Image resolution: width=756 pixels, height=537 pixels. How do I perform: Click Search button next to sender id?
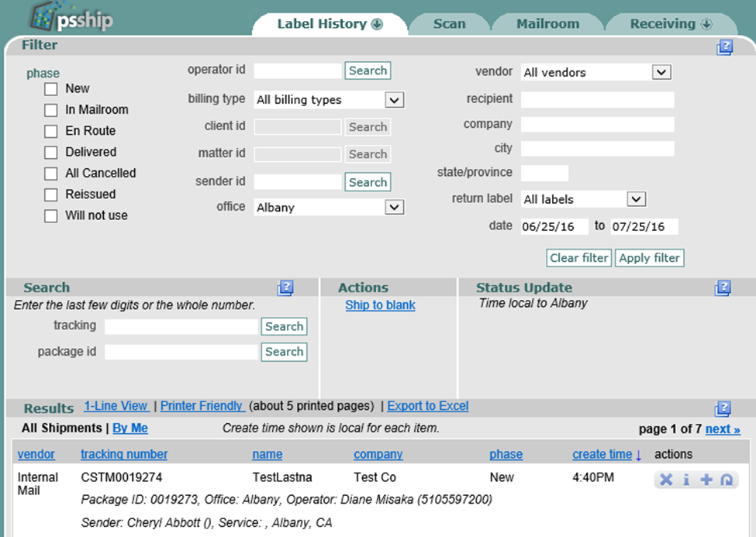[368, 182]
